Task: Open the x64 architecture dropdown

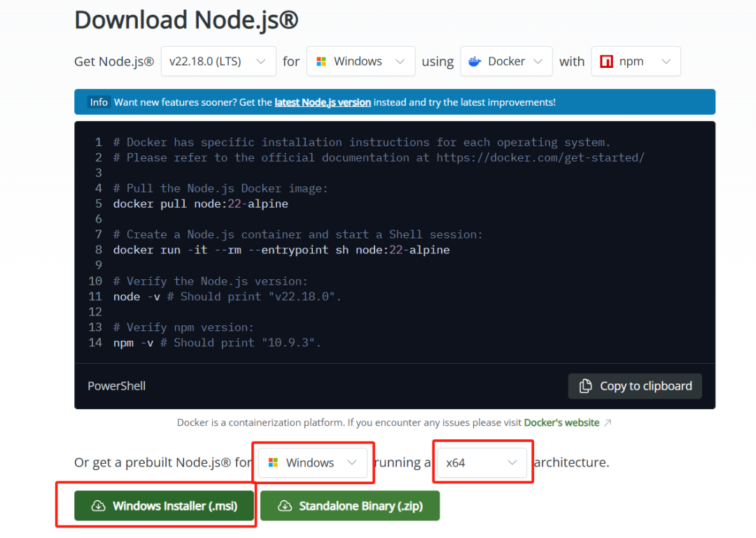Action: [482, 462]
